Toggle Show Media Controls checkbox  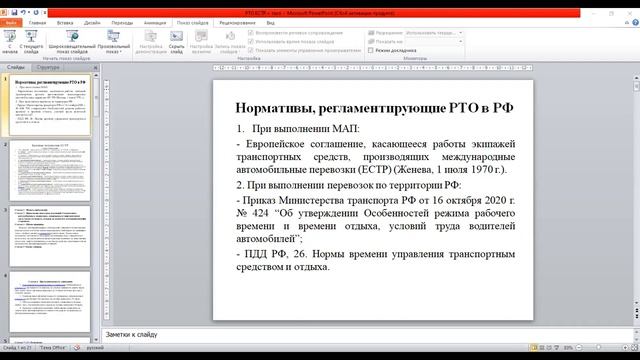coord(251,50)
